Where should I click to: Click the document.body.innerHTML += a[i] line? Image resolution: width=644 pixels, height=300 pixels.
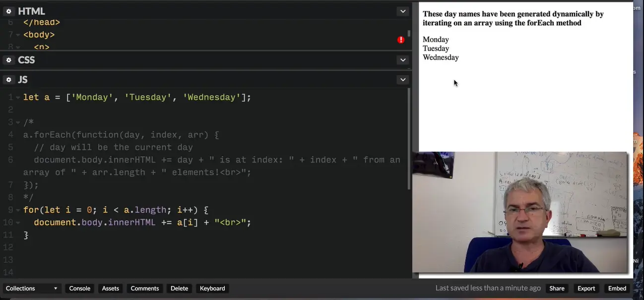pyautogui.click(x=142, y=223)
